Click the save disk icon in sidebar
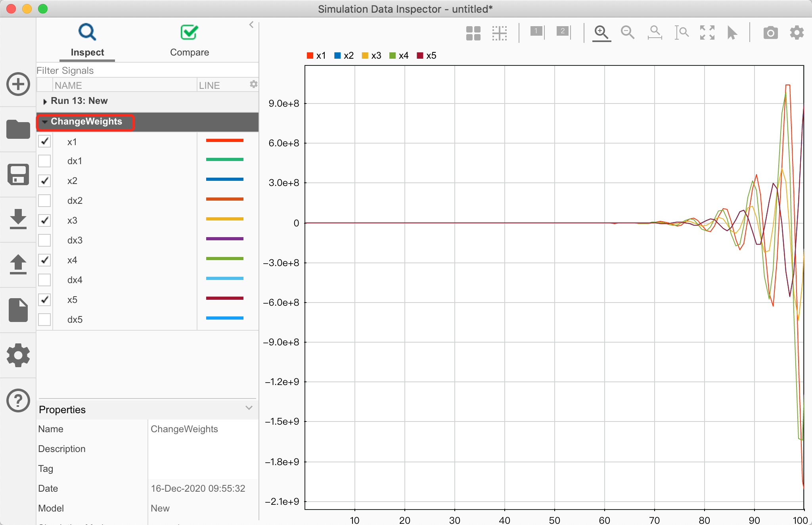Viewport: 812px width, 525px height. [18, 174]
